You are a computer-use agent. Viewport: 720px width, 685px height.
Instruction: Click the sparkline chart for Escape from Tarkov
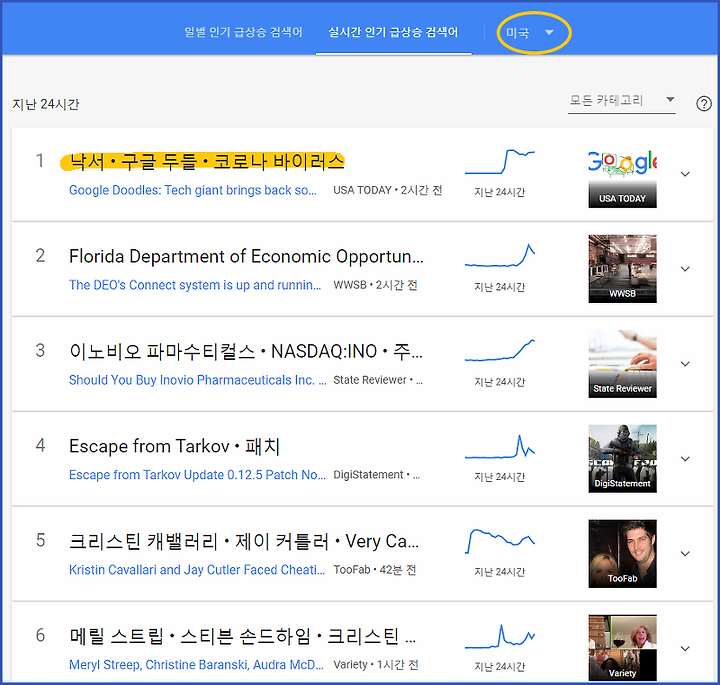tap(500, 446)
